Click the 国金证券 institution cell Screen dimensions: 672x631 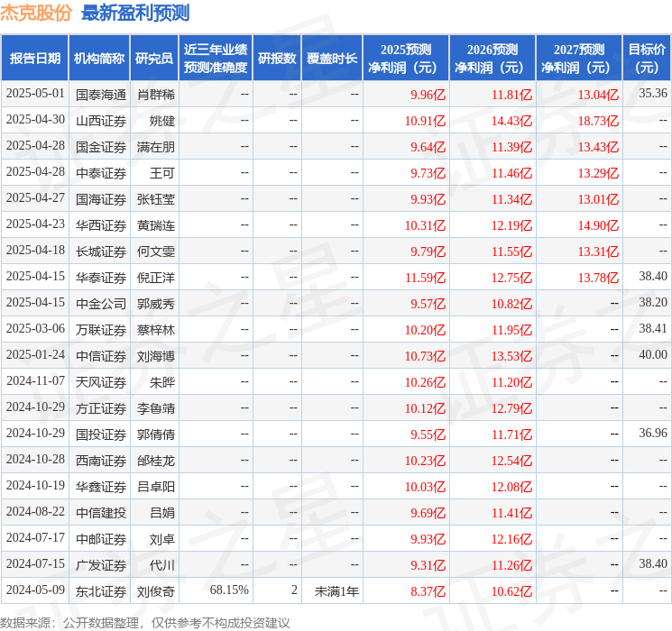click(101, 147)
